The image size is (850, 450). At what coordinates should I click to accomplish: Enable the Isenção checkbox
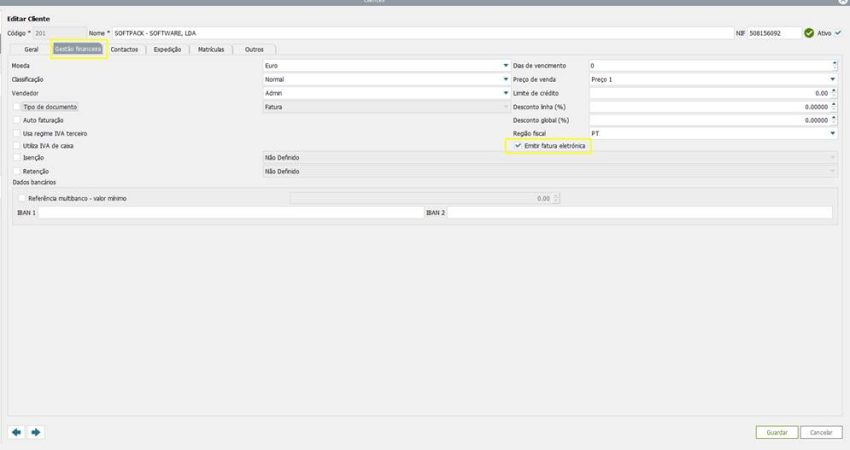point(17,158)
